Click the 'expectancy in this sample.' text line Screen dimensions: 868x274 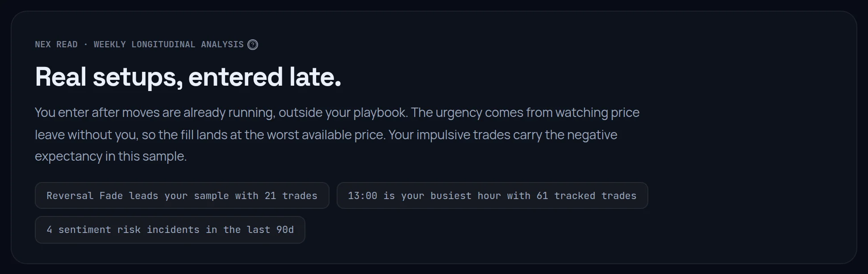(x=111, y=157)
